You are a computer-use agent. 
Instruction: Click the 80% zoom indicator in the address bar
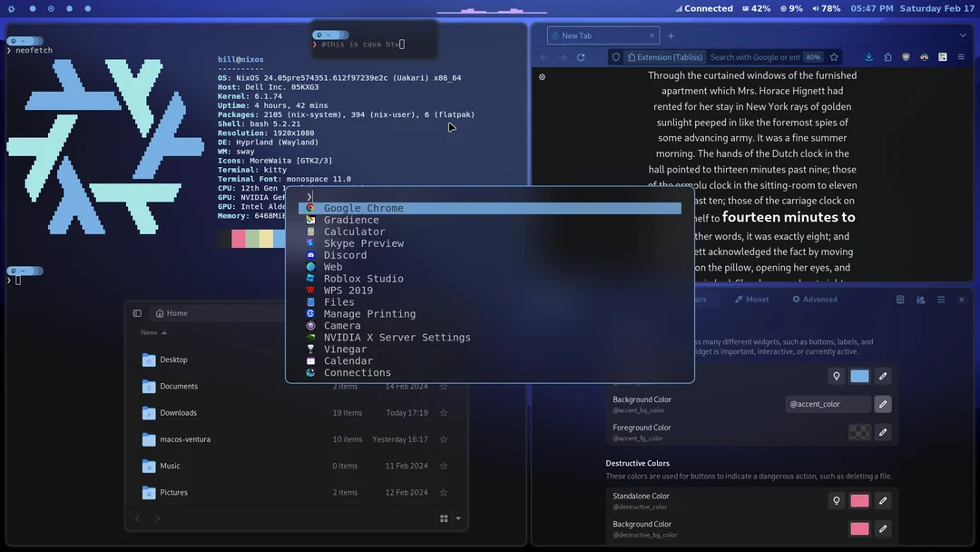pyautogui.click(x=811, y=56)
